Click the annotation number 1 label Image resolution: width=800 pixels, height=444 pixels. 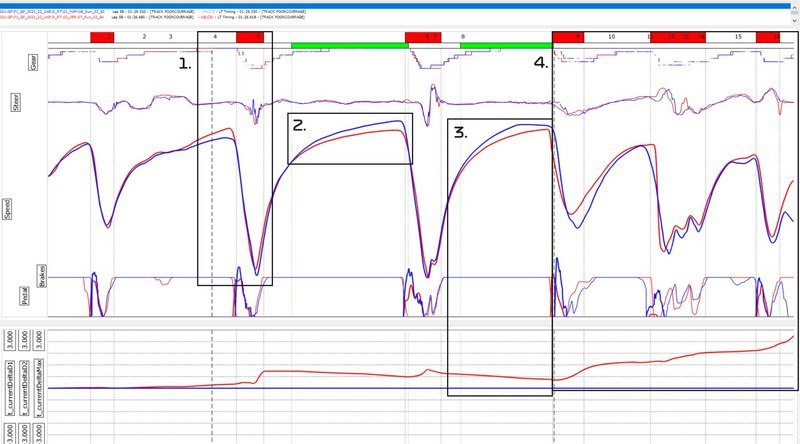[185, 63]
